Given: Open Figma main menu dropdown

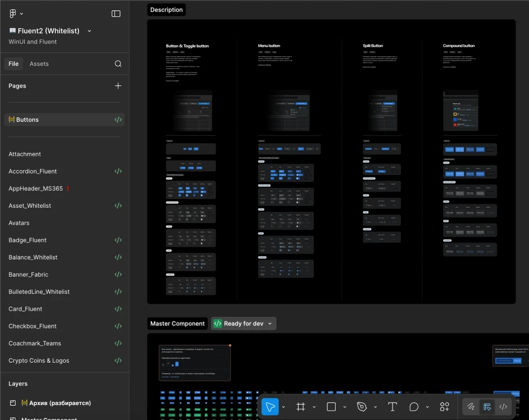Looking at the screenshot, I should click(x=16, y=14).
